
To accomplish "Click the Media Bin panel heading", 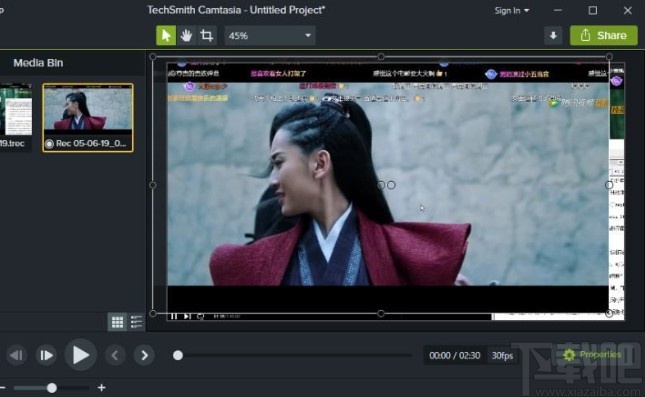I will coord(38,63).
